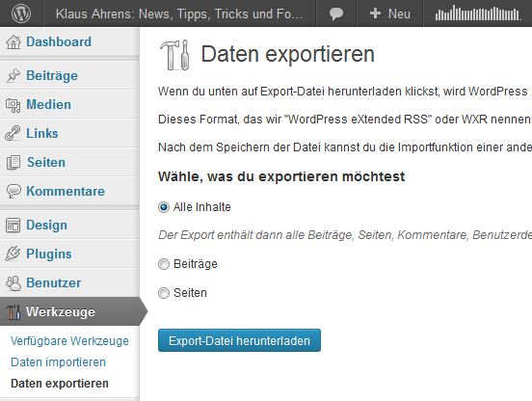Click the Dashboard house icon

click(x=13, y=42)
